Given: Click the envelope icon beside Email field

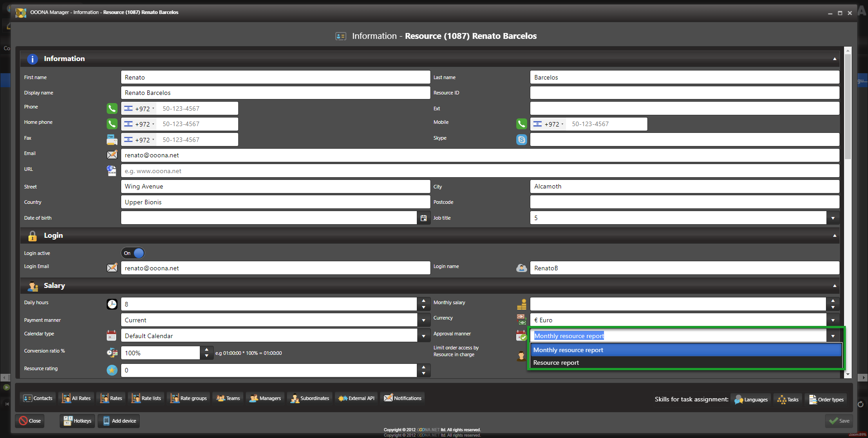Looking at the screenshot, I should coord(112,155).
